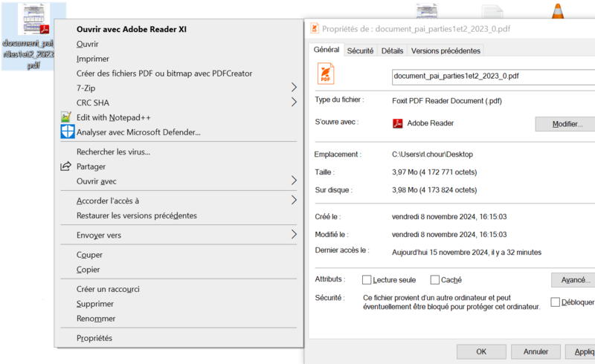This screenshot has width=595, height=364.
Task: Click the Microsoft Defender shield icon
Action: point(67,132)
